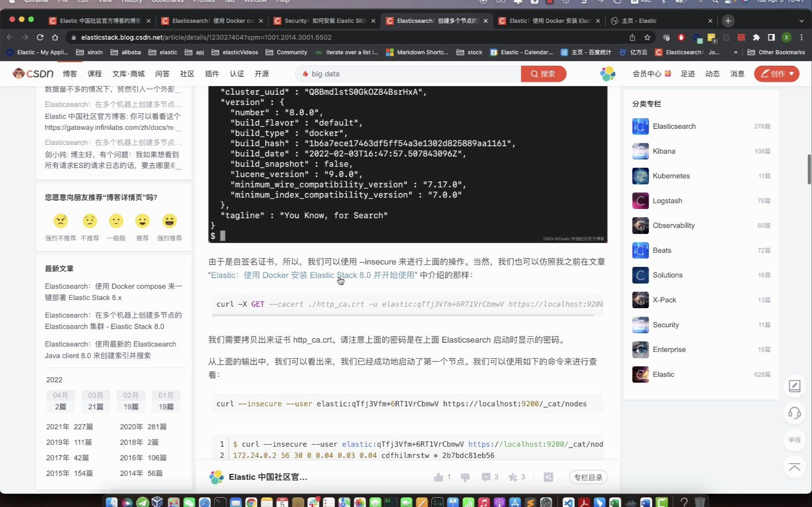
Task: Toggle the thumbs-down dislike on article
Action: pyautogui.click(x=465, y=477)
